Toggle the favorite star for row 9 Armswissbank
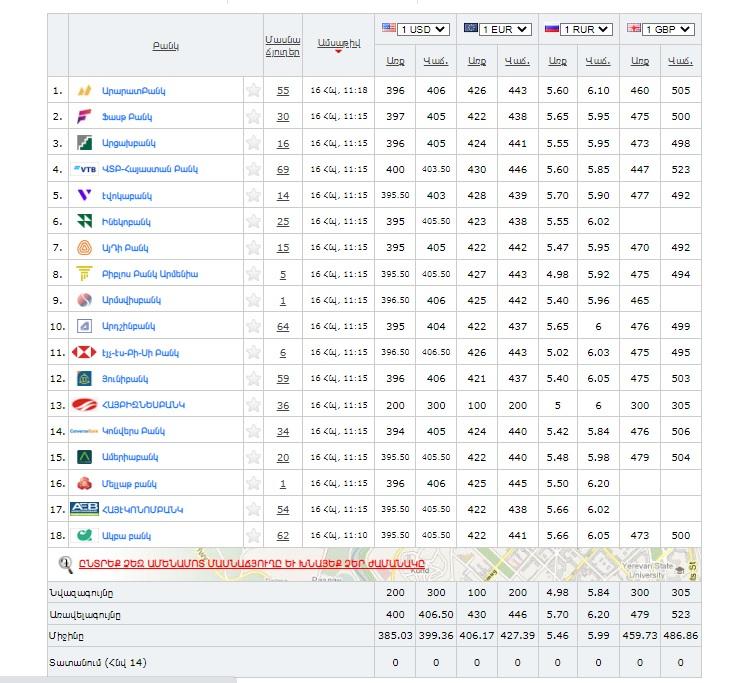Image resolution: width=749 pixels, height=683 pixels. point(253,300)
